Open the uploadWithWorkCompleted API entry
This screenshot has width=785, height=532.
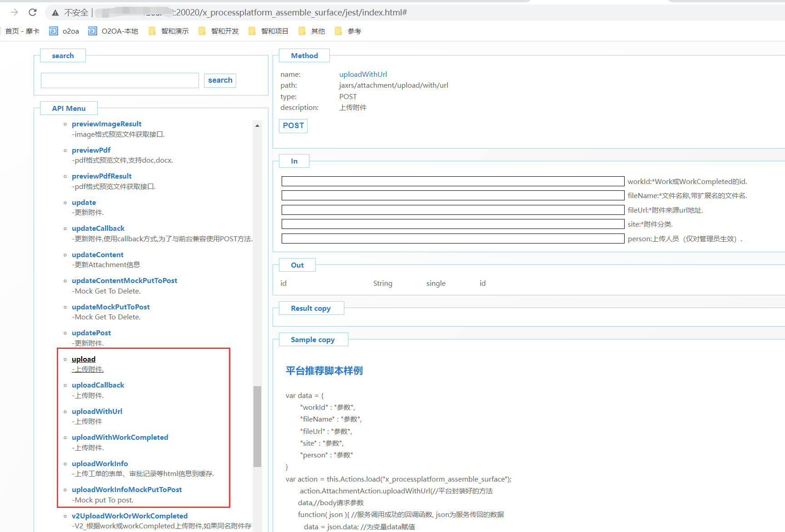(120, 437)
